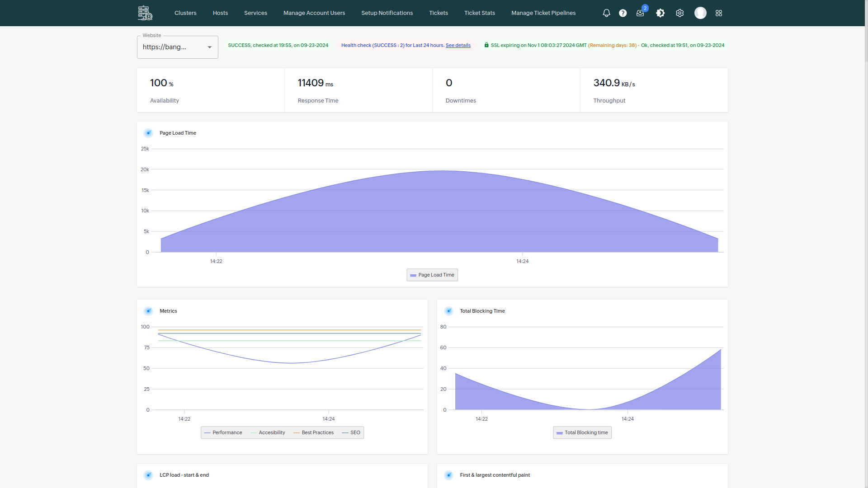Open the Clusters menu
This screenshot has height=488, width=868.
click(x=185, y=13)
